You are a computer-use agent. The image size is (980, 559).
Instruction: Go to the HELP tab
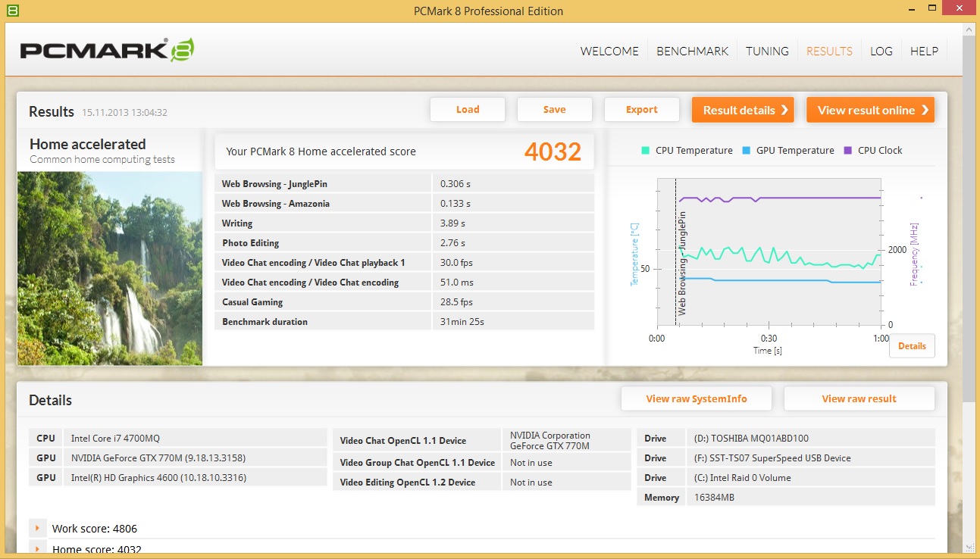(924, 52)
